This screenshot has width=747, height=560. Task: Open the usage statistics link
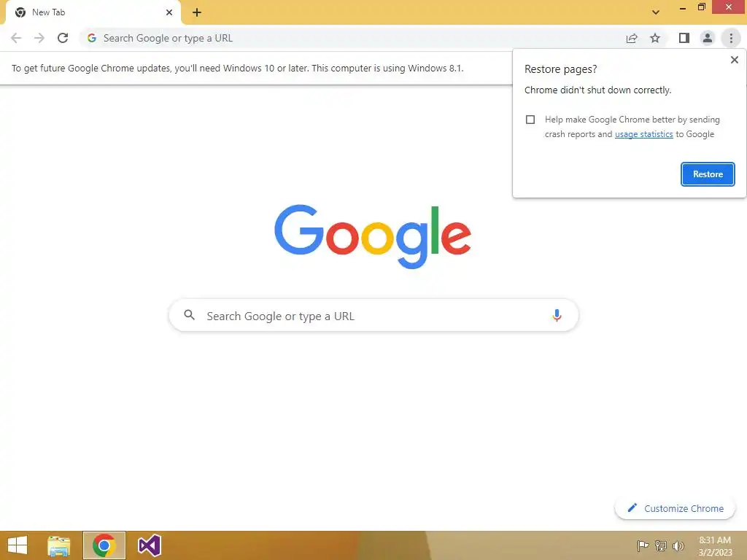tap(643, 134)
